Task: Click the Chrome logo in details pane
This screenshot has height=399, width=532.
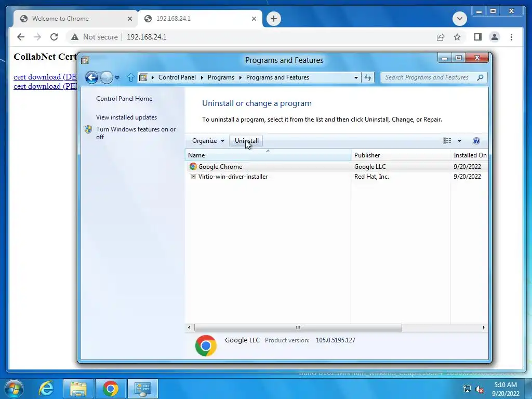Action: coord(206,345)
